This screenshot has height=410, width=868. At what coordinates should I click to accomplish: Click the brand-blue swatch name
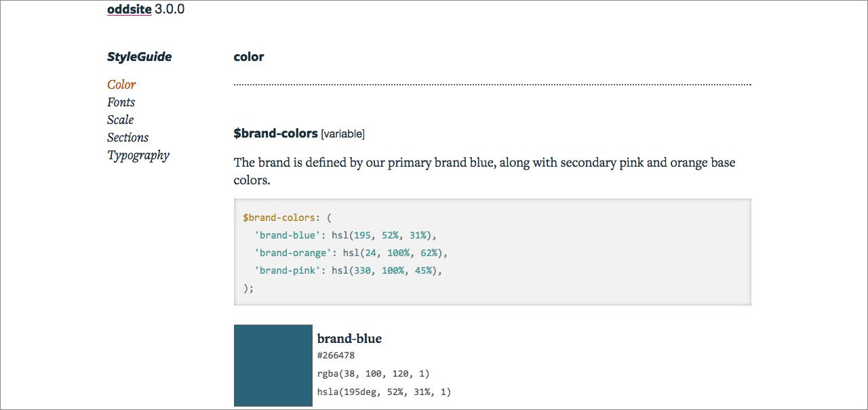point(349,339)
